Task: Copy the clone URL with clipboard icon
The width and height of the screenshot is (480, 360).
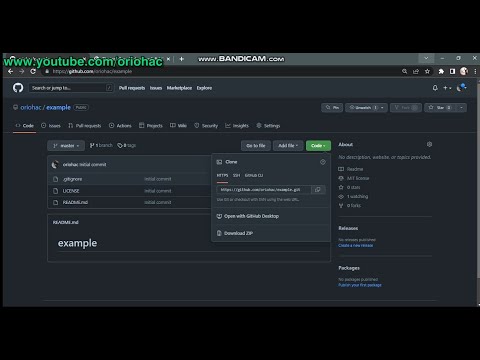Action: [x=318, y=190]
